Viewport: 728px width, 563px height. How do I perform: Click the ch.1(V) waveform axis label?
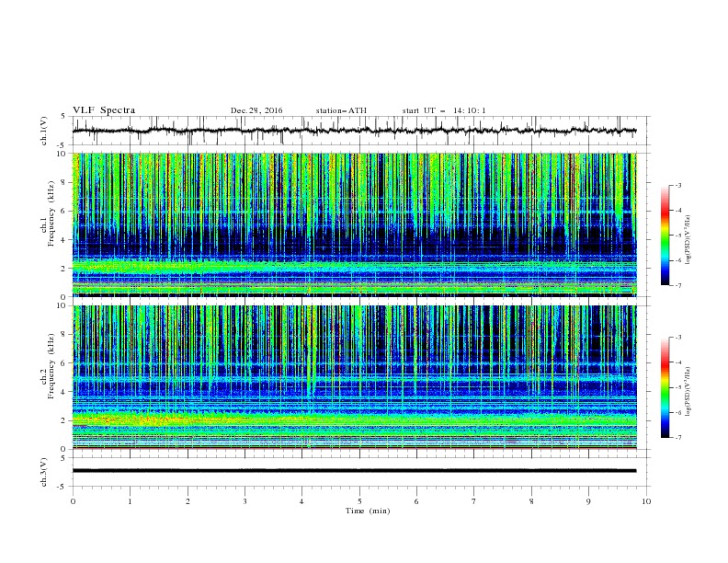[x=44, y=131]
